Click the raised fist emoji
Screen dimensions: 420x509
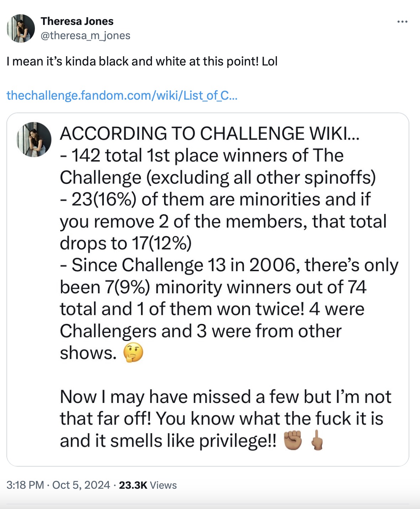click(293, 441)
